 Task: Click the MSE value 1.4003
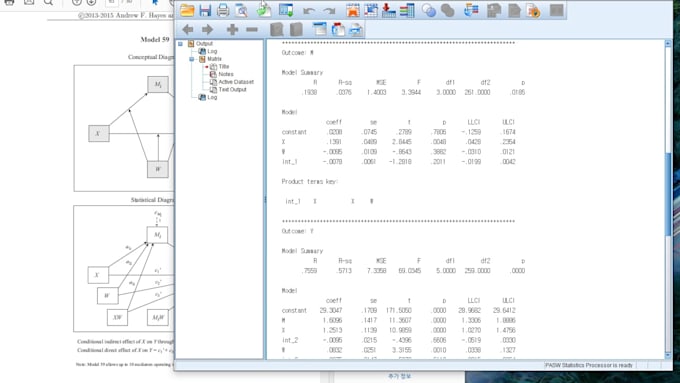(x=376, y=92)
